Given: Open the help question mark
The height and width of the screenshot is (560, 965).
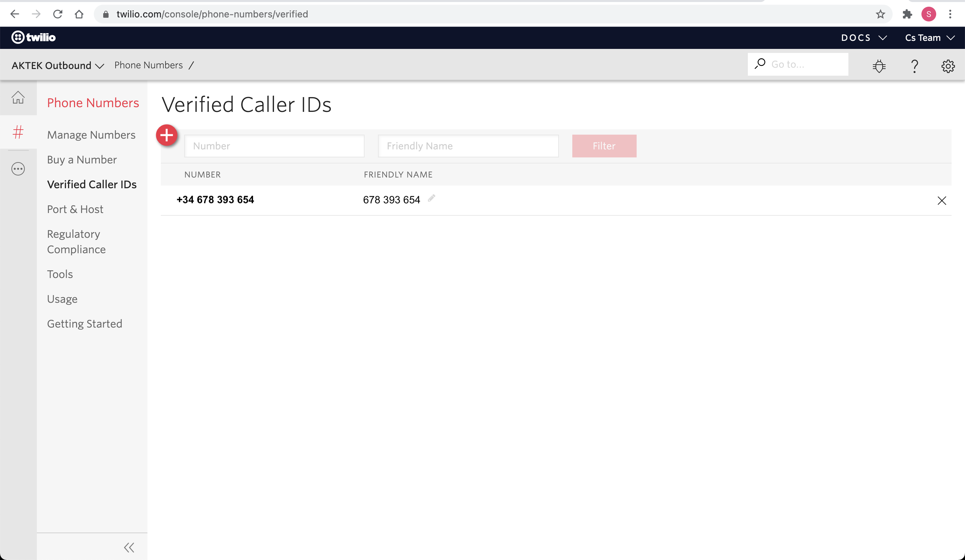Looking at the screenshot, I should [914, 66].
